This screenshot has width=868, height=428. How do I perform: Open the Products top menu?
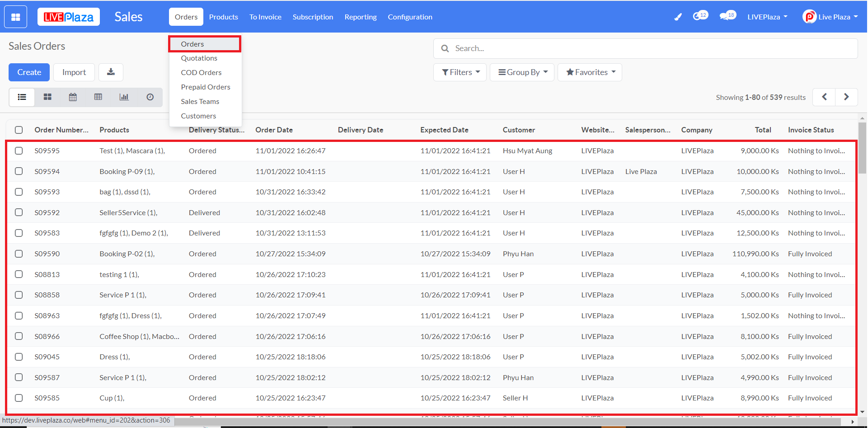223,17
